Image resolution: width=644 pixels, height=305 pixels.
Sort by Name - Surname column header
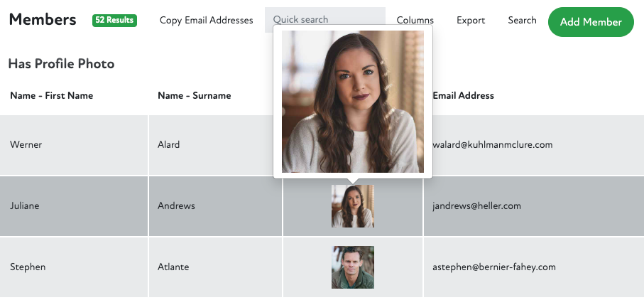[194, 95]
